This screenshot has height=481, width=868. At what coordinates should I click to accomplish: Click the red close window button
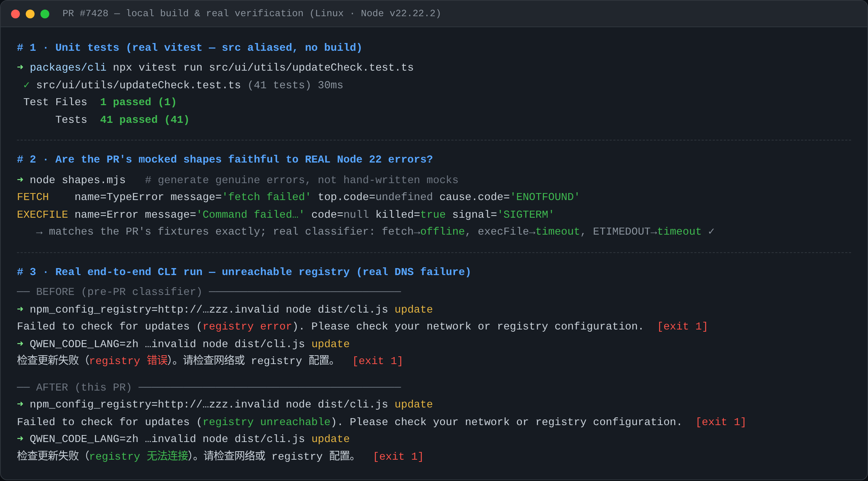(x=15, y=14)
